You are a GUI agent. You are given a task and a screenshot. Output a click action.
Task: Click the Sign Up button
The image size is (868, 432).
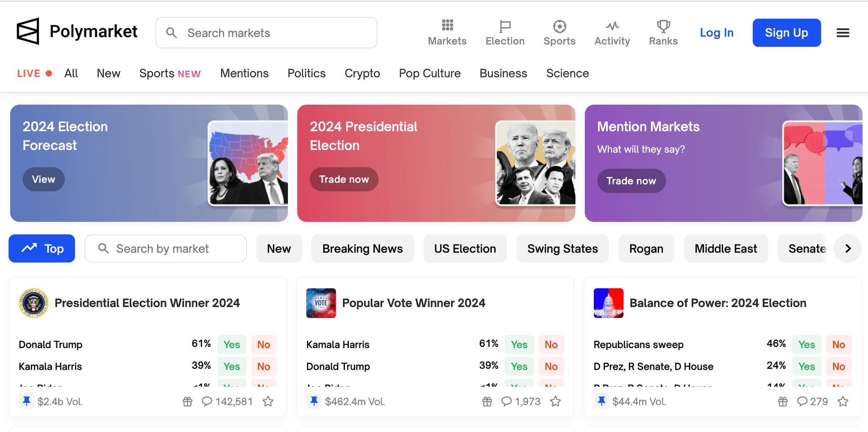coord(786,33)
